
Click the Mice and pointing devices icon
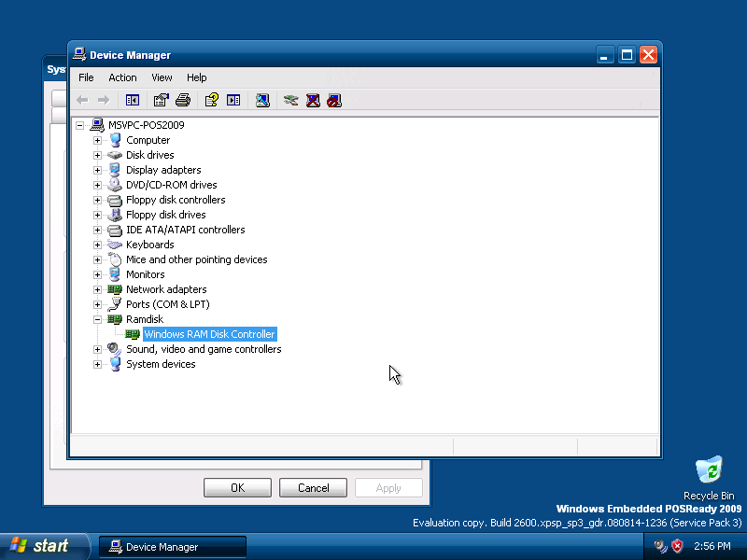click(x=114, y=259)
